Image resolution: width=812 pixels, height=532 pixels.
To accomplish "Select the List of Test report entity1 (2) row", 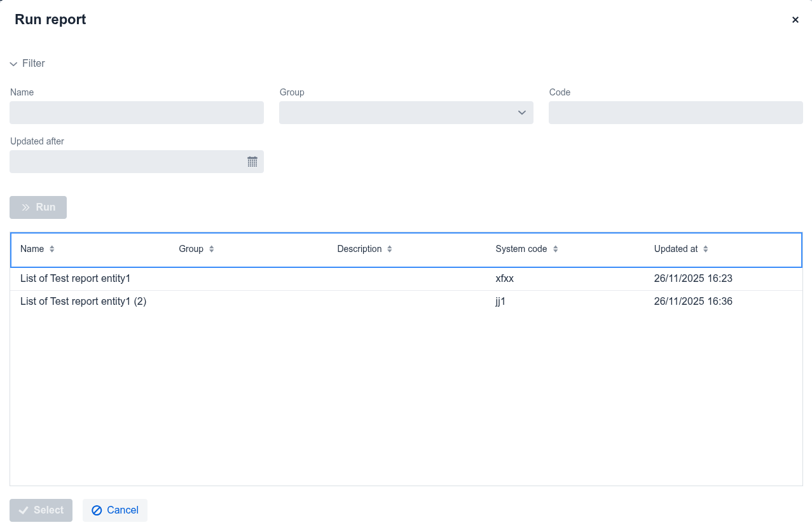I will click(83, 302).
